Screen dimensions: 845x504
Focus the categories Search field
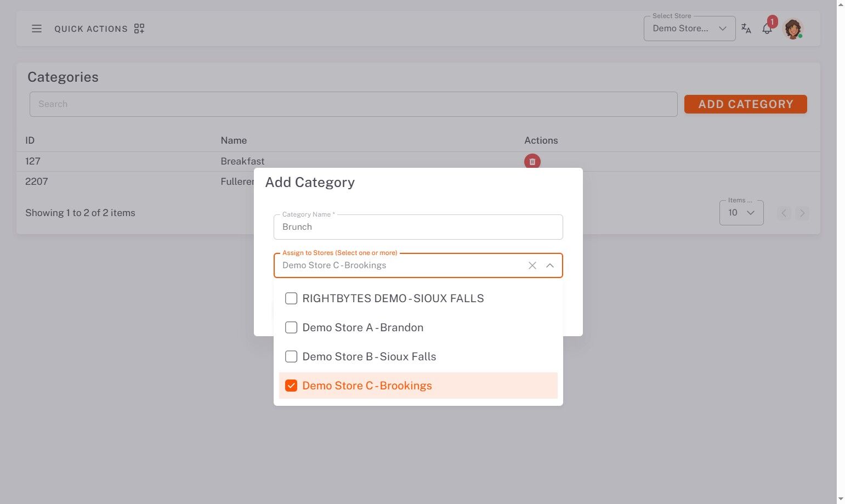click(353, 104)
